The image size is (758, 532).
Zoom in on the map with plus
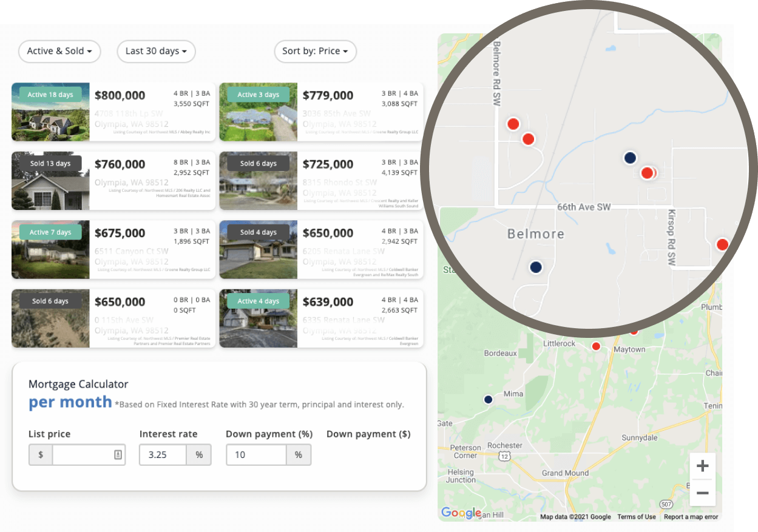click(703, 466)
